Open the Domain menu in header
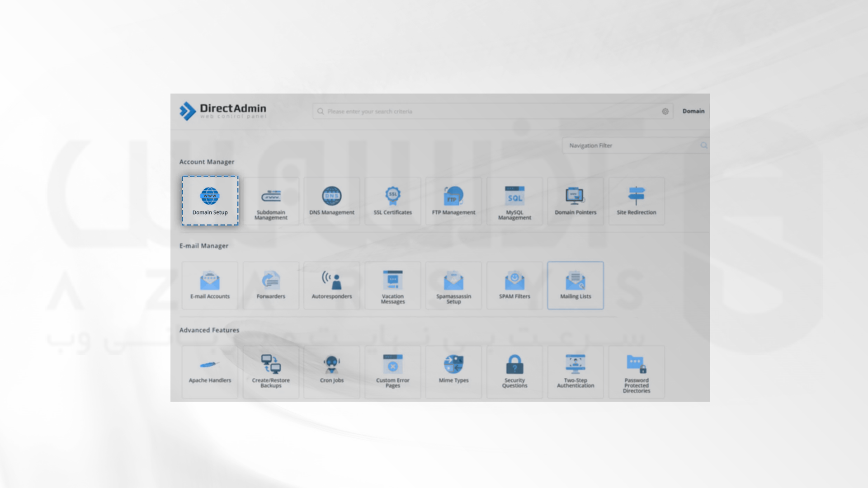 pos(693,111)
